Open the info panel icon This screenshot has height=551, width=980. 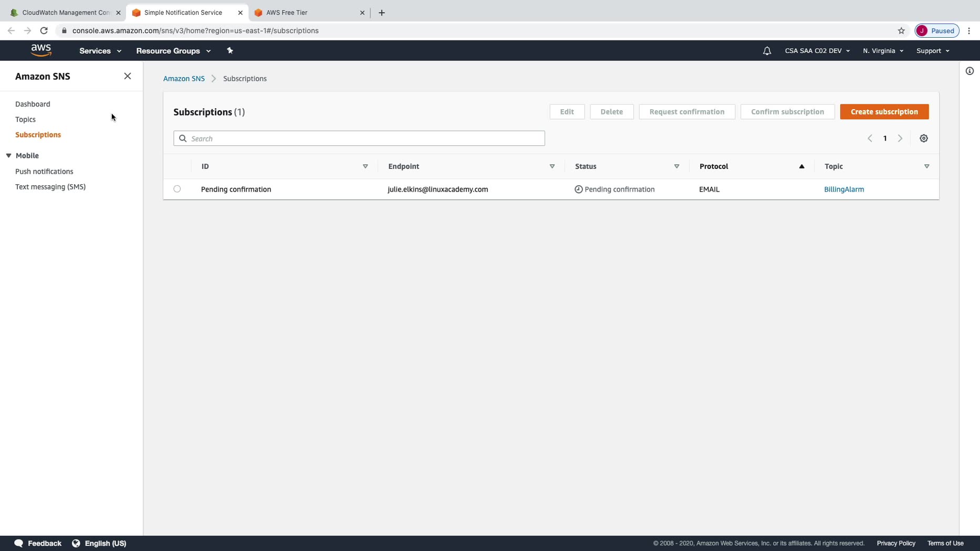click(x=969, y=71)
